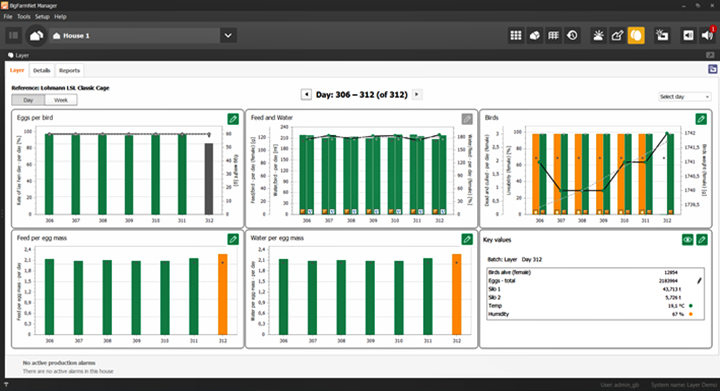Click the light and tray icon
Viewport: 720px width, 391px height.
pos(662,35)
